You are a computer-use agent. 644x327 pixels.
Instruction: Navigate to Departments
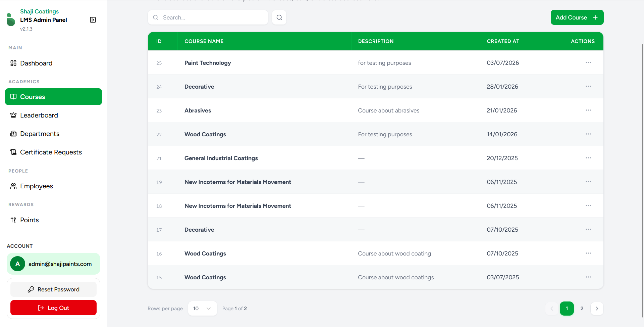click(53, 134)
